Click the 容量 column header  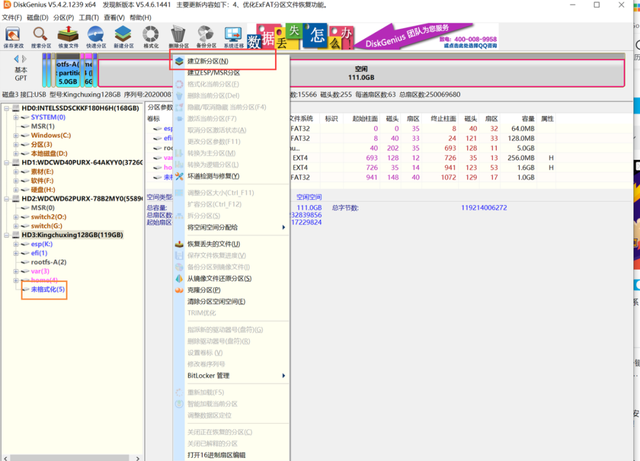528,119
